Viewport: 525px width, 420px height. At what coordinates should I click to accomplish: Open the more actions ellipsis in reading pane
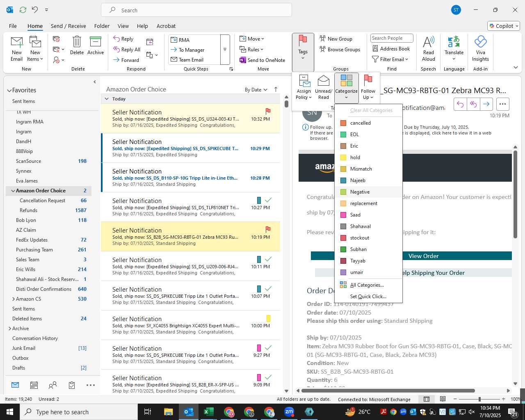503,104
